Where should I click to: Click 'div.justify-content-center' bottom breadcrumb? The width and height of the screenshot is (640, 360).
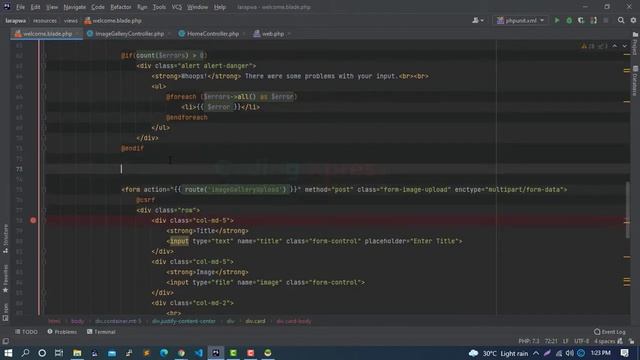coord(184,321)
